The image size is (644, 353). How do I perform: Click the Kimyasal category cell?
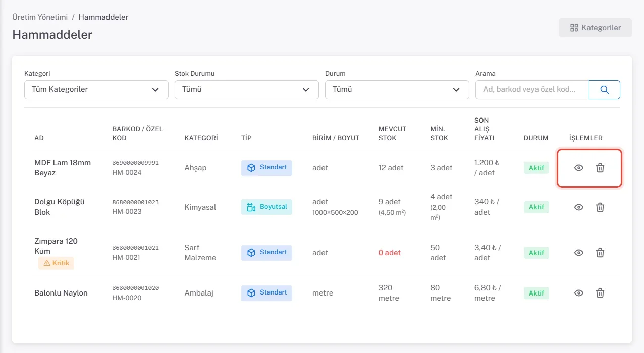tap(200, 207)
